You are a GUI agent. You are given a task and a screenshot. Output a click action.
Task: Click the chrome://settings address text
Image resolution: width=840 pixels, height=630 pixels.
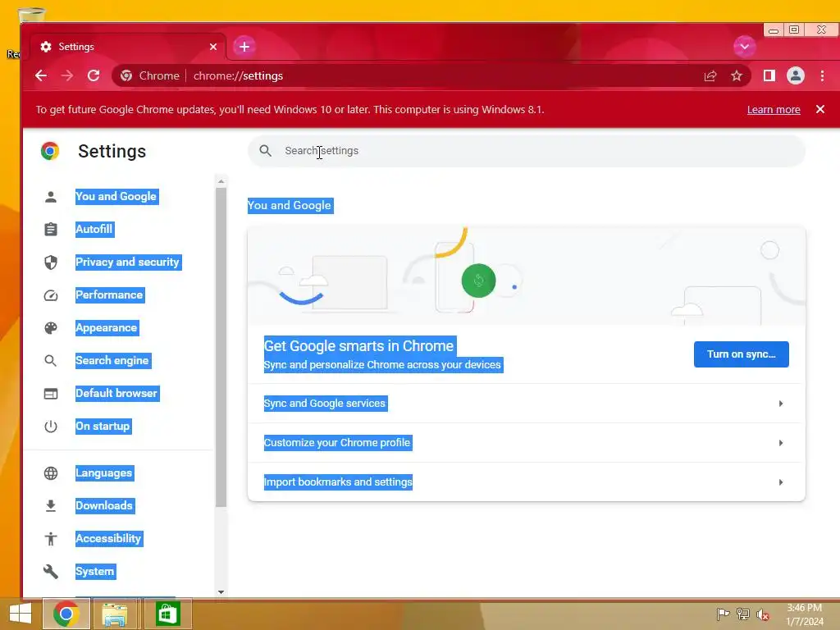pyautogui.click(x=239, y=76)
